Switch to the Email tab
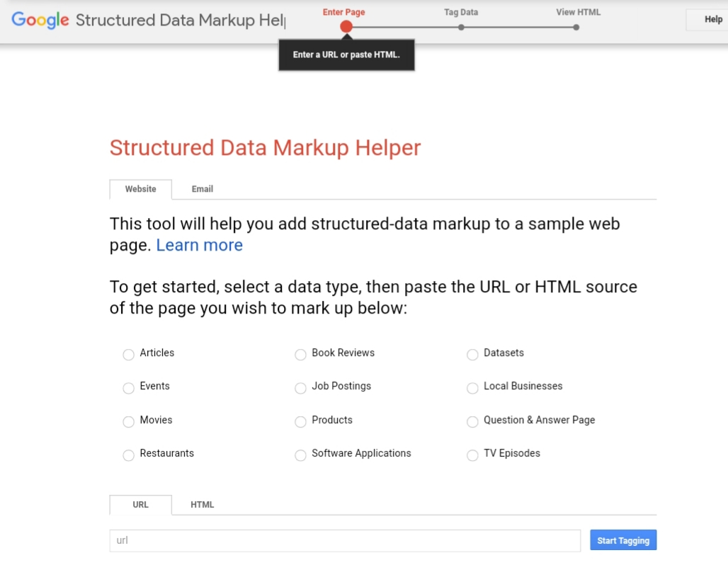 202,189
